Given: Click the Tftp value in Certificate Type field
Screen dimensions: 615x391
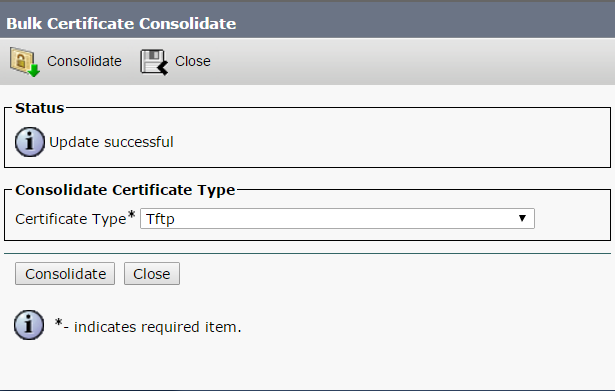Looking at the screenshot, I should pyautogui.click(x=160, y=219).
